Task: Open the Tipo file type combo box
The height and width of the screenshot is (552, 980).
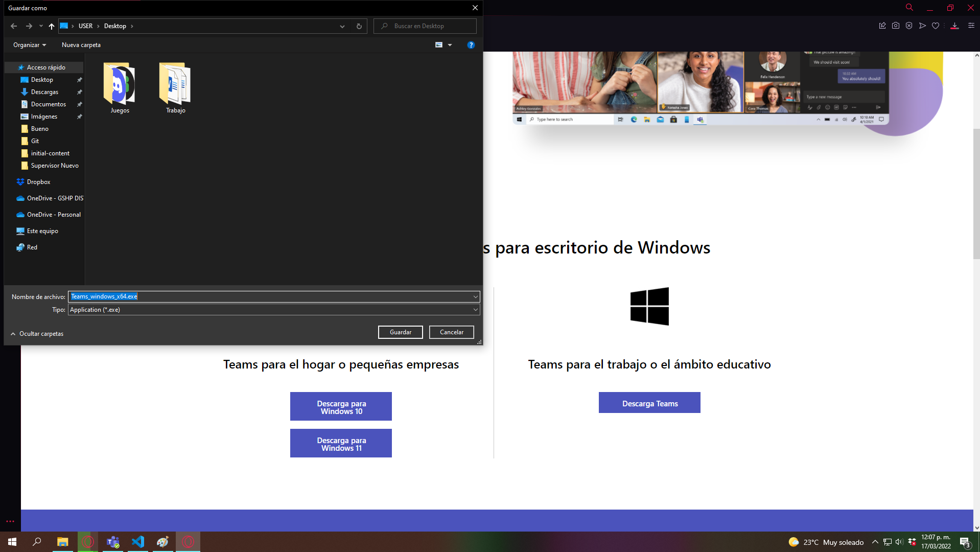Action: (274, 310)
